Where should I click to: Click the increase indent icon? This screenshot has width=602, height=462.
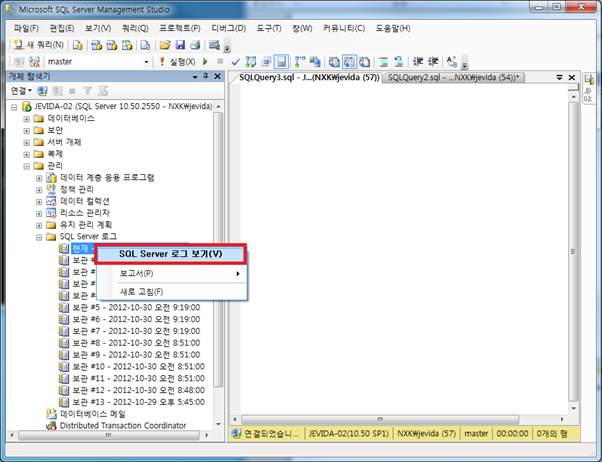433,61
